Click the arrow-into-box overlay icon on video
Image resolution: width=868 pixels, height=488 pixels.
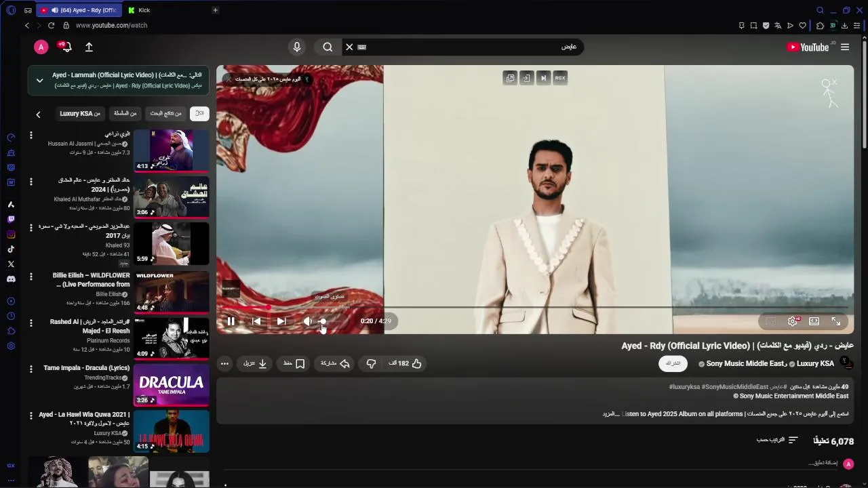coord(526,78)
